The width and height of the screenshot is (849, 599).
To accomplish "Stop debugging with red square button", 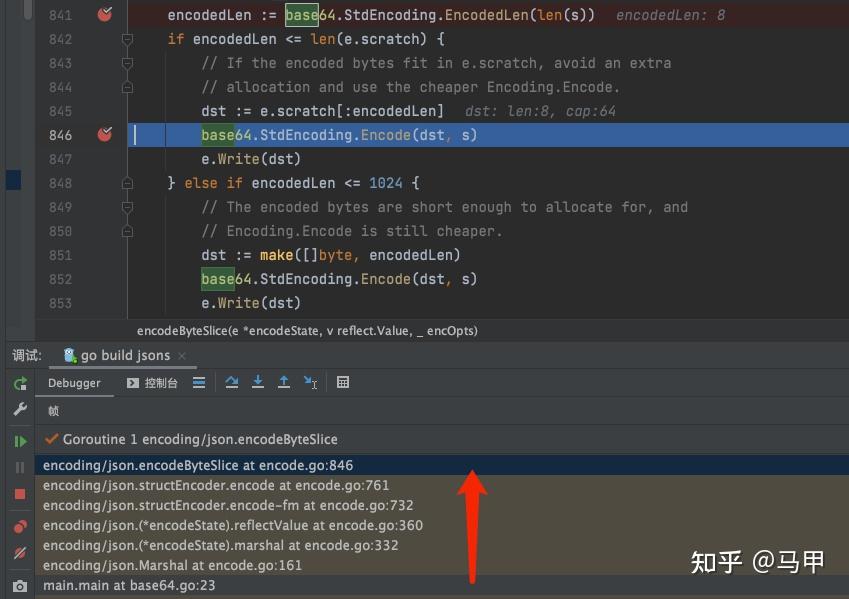I will coord(20,494).
